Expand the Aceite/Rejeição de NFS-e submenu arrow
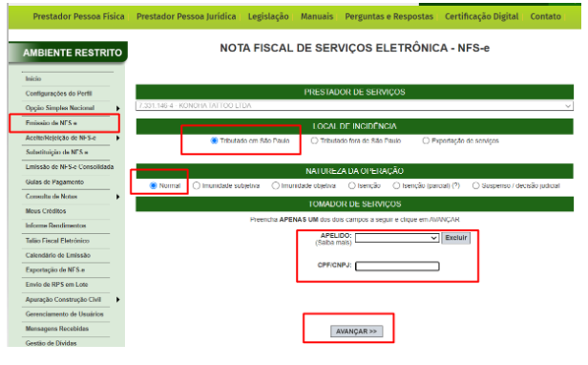 coord(117,139)
